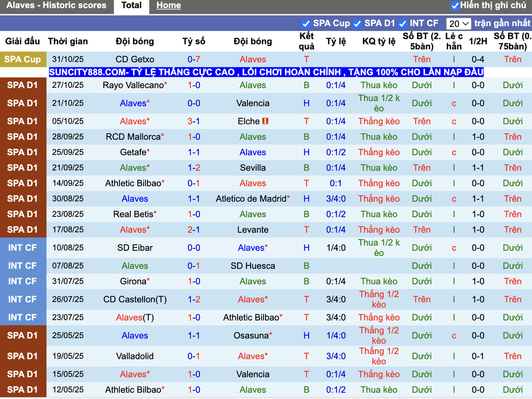Screen dimensions: 532x399
Task: Uncheck the SPA Cup filter checkbox
Action: click(306, 23)
